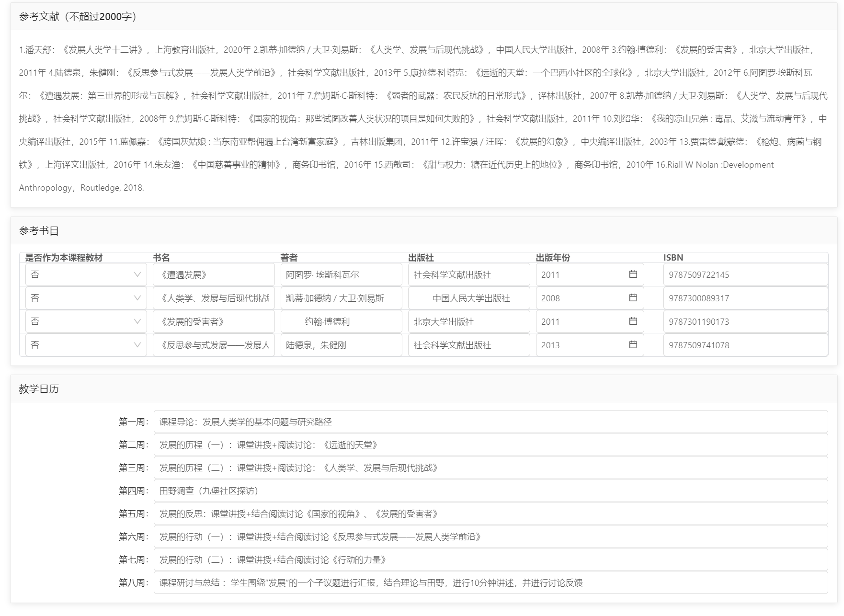Click 第一周 course introduction input field
The image size is (844, 616).
point(490,422)
